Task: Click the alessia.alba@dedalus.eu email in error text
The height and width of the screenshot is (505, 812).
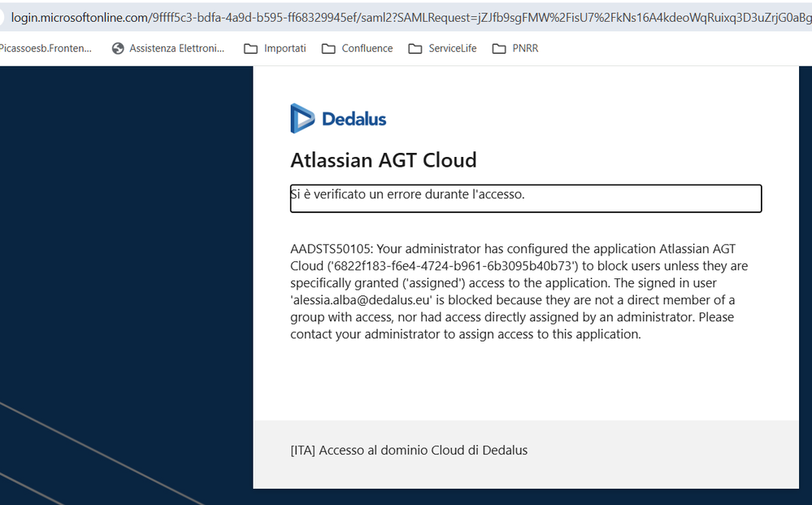Action: point(362,300)
